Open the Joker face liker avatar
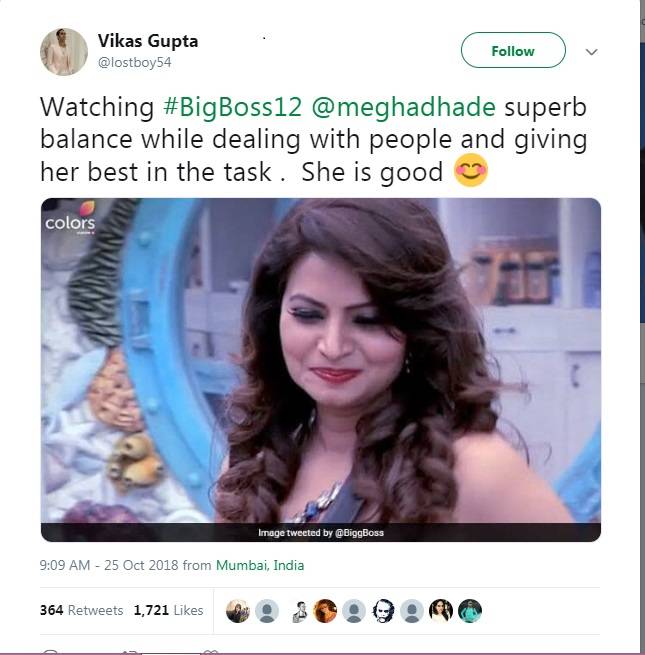Viewport: 645px width, 655px height. [383, 610]
